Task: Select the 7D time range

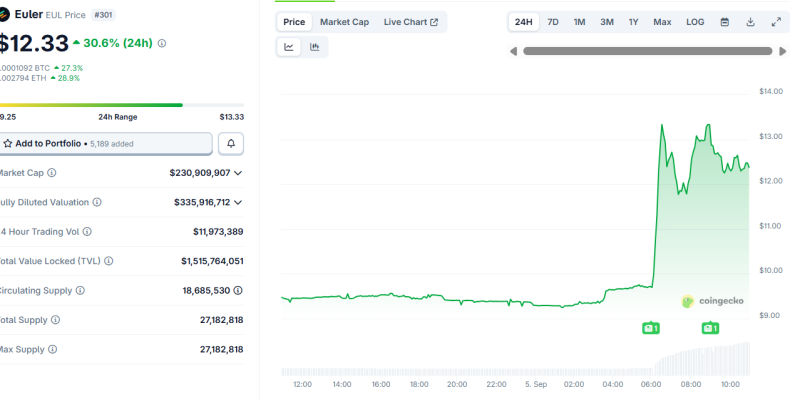Action: pyautogui.click(x=553, y=22)
